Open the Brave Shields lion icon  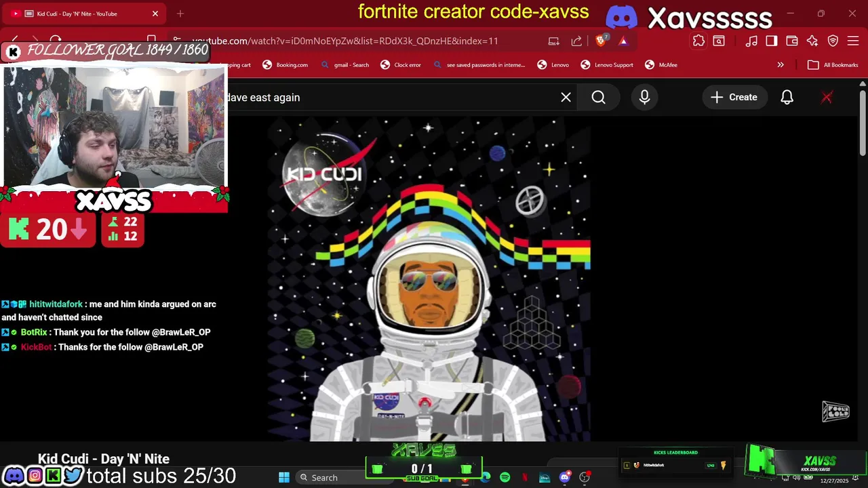(601, 41)
